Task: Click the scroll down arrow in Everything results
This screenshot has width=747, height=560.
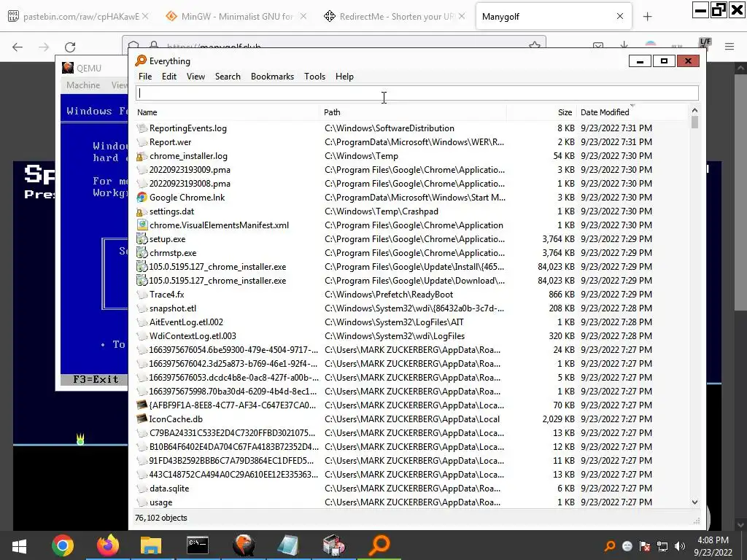Action: [x=694, y=502]
